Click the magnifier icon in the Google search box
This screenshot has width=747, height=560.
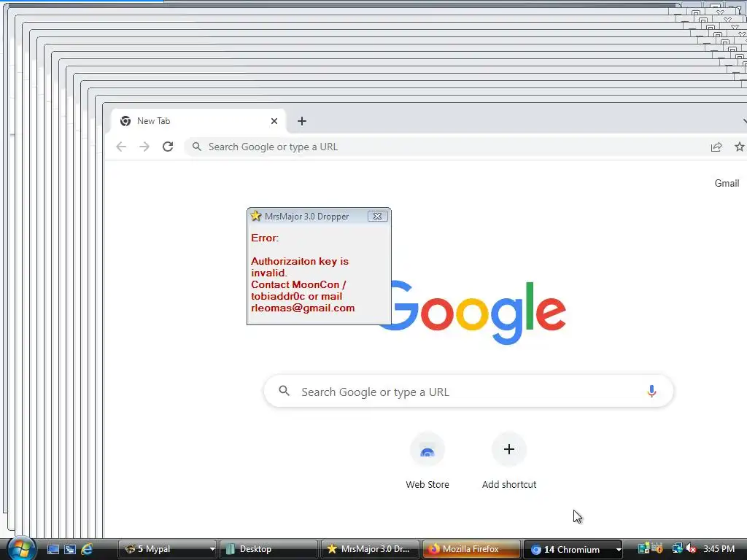284,391
